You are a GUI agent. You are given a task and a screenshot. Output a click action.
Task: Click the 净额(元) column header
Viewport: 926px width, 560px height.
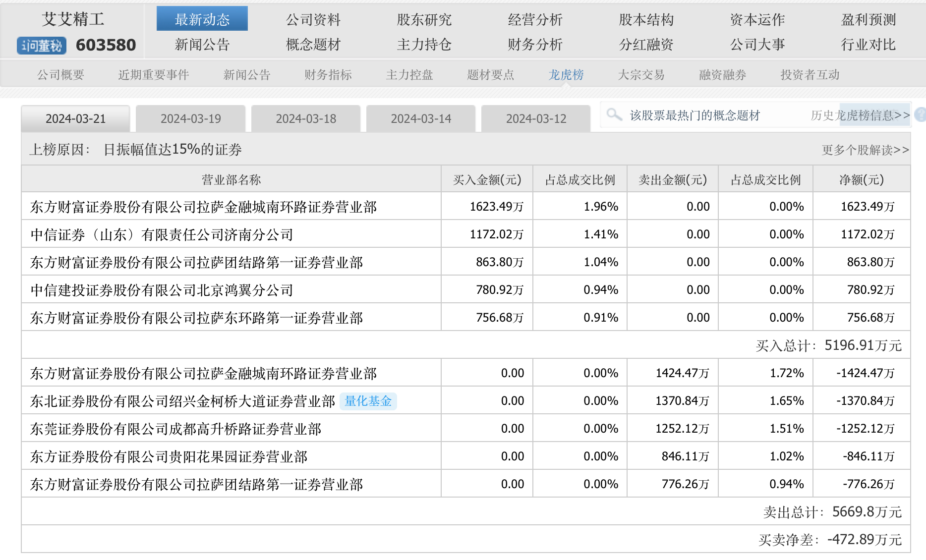[862, 179]
